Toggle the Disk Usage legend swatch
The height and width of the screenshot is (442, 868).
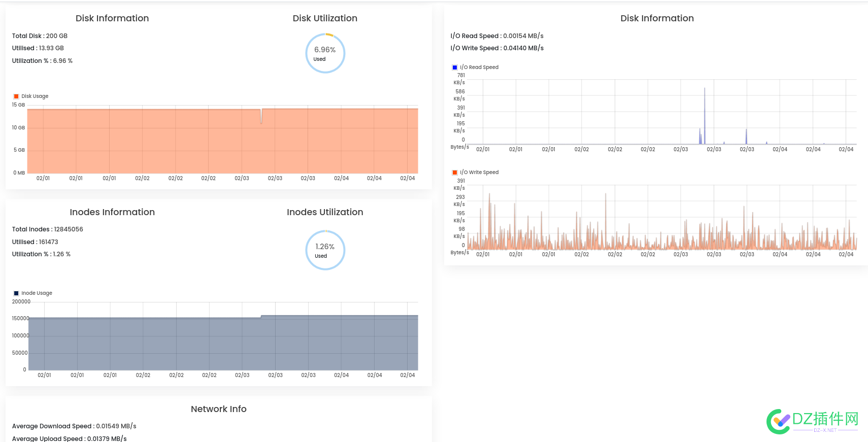point(16,96)
